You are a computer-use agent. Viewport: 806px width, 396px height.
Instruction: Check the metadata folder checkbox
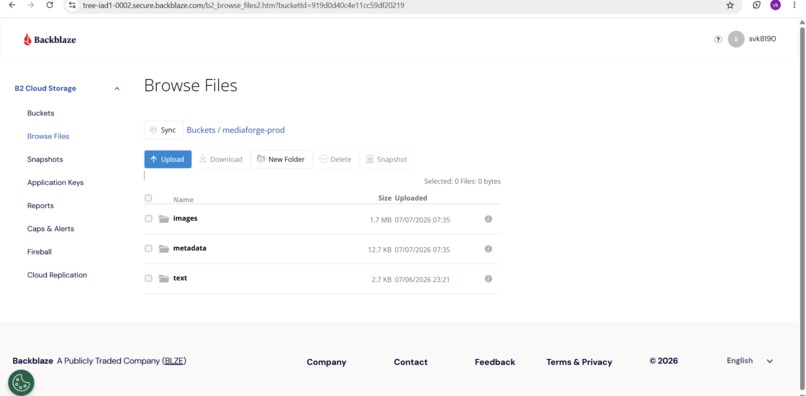[148, 248]
